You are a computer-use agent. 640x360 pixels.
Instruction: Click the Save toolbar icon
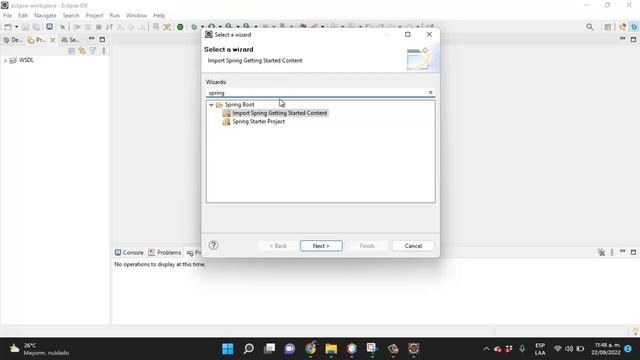point(25,27)
